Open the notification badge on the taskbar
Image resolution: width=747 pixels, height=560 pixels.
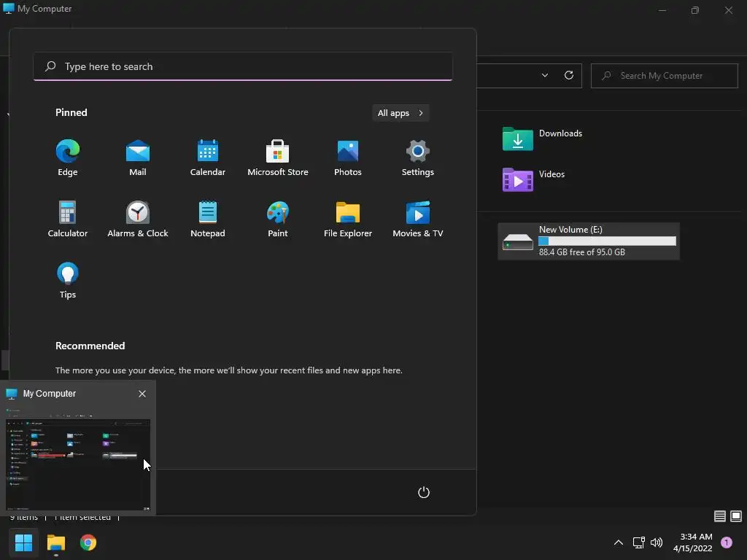[x=727, y=542]
